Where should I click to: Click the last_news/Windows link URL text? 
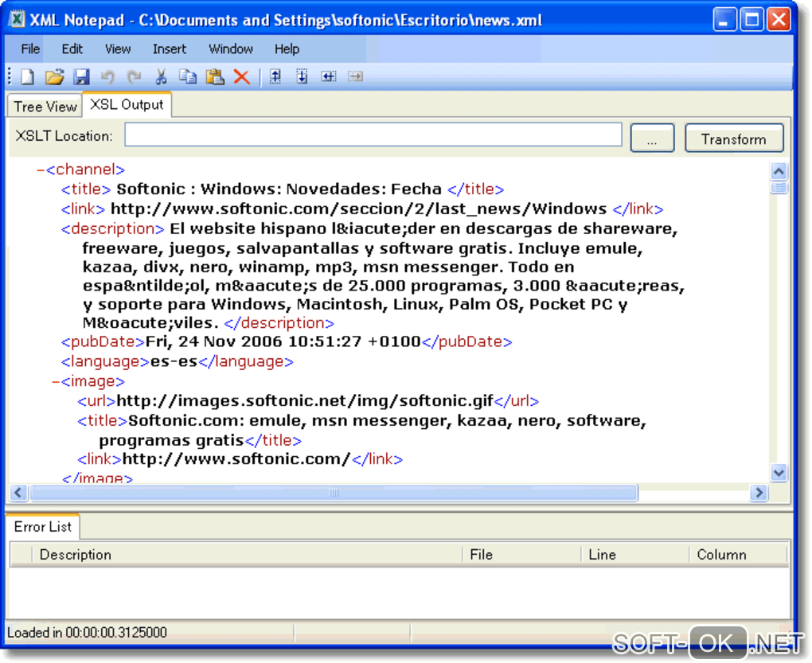pyautogui.click(x=358, y=209)
